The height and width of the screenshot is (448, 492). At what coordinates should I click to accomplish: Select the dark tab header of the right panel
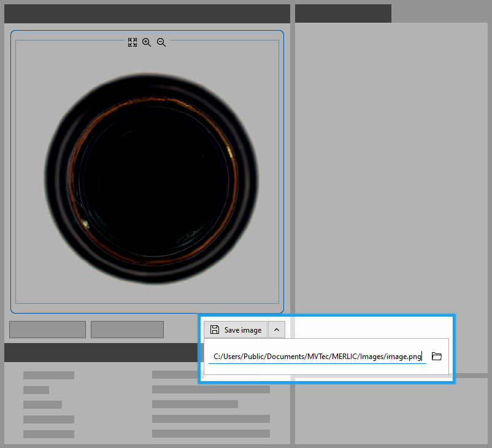(x=343, y=14)
